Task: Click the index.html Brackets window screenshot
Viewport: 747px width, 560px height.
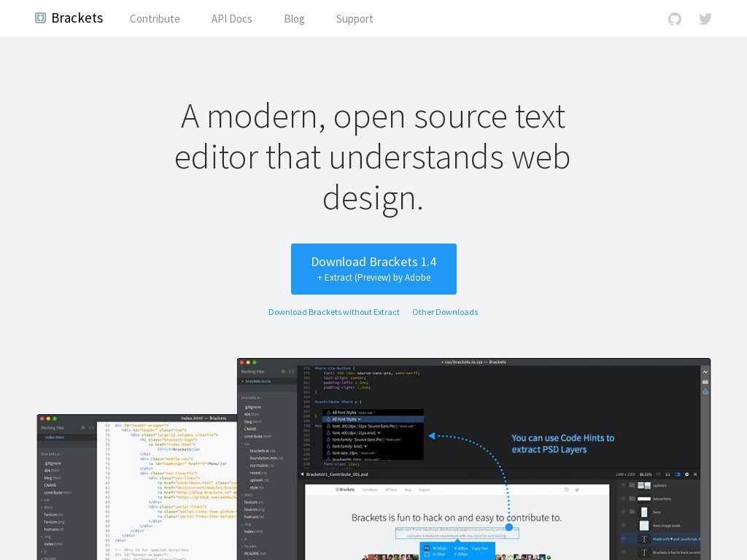Action: [x=137, y=487]
